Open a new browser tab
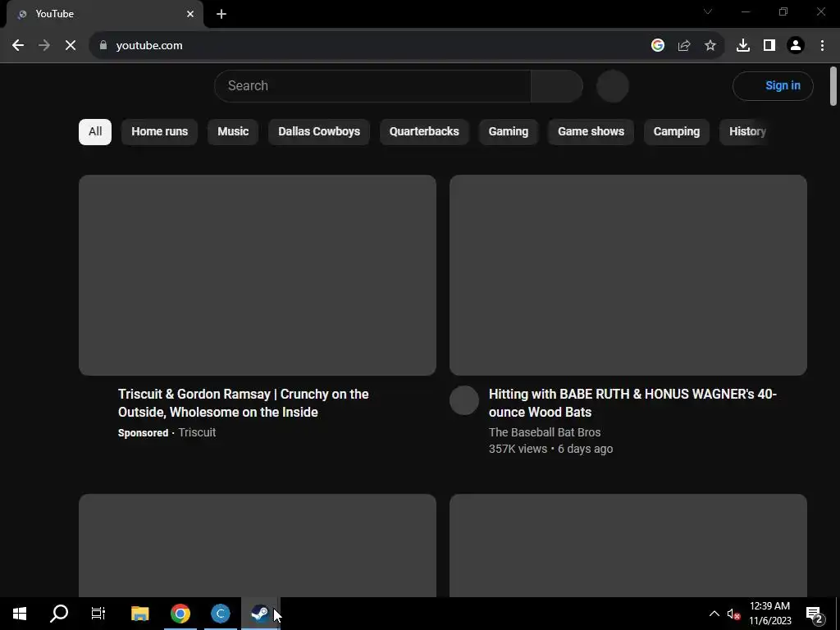Image resolution: width=840 pixels, height=630 pixels. click(x=221, y=14)
